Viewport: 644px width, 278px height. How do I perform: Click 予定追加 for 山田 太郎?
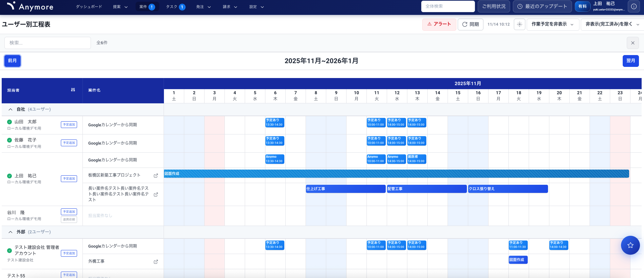[x=69, y=125]
